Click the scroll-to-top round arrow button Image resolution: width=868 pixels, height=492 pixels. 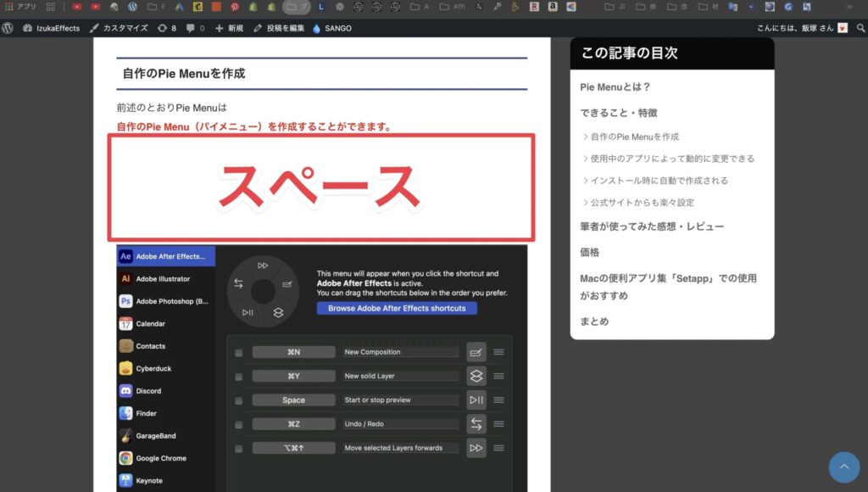click(843, 467)
